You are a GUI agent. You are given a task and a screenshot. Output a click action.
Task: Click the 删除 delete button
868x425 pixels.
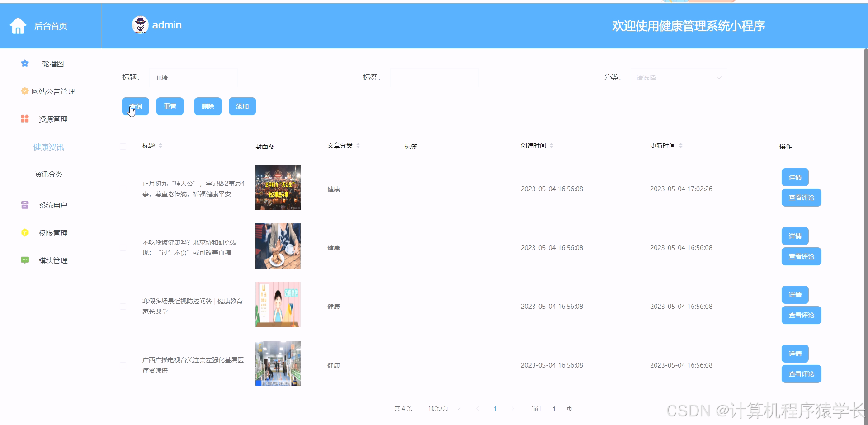[208, 106]
